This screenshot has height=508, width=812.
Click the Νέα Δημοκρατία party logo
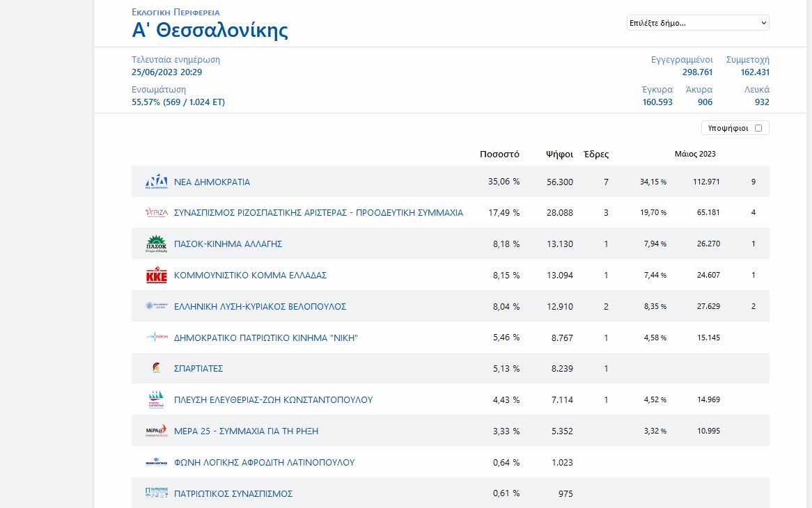(x=157, y=182)
